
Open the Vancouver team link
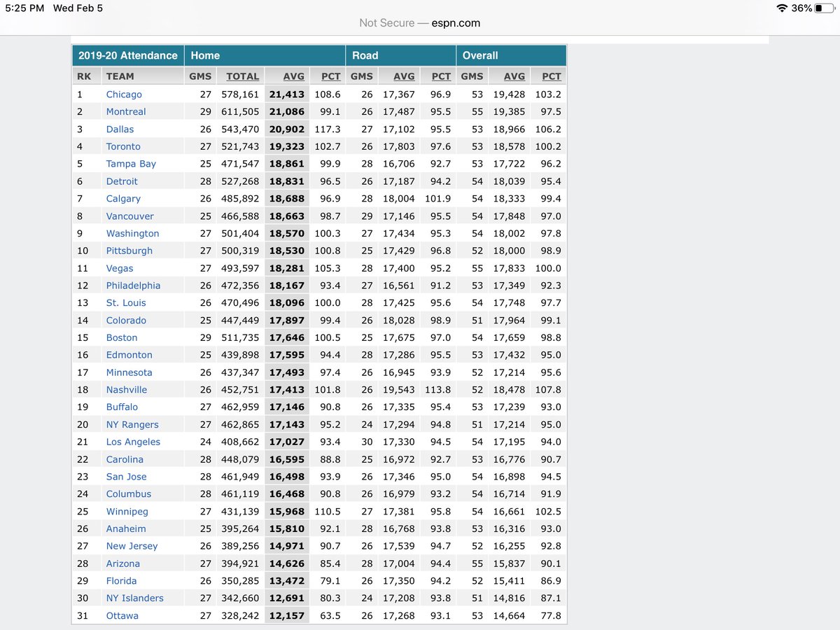pyautogui.click(x=130, y=216)
